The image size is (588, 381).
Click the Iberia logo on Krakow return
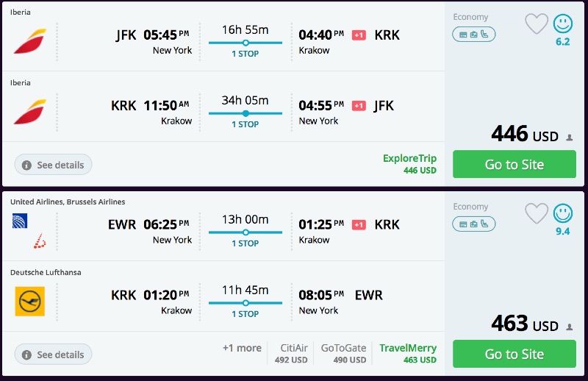point(29,112)
